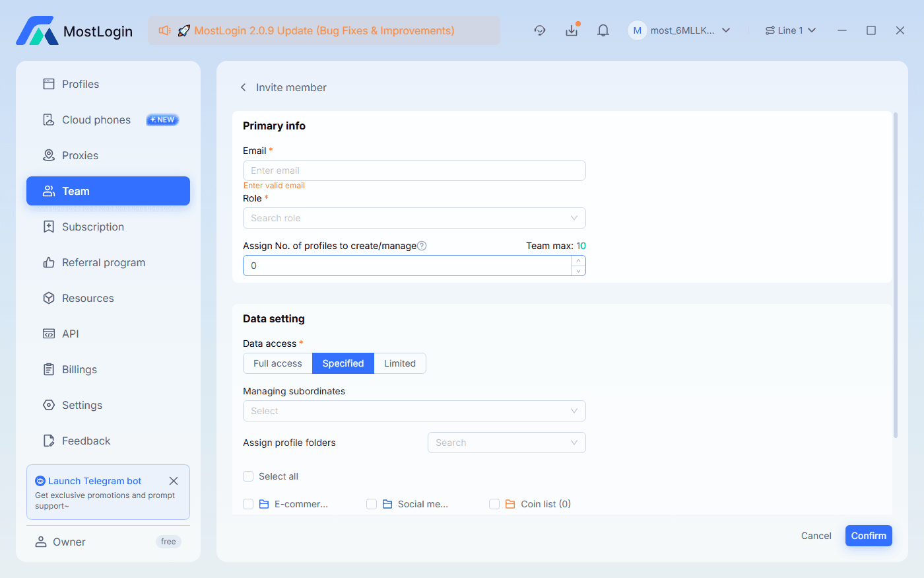The height and width of the screenshot is (578, 924).
Task: Tick the Select all checkbox
Action: click(x=248, y=476)
